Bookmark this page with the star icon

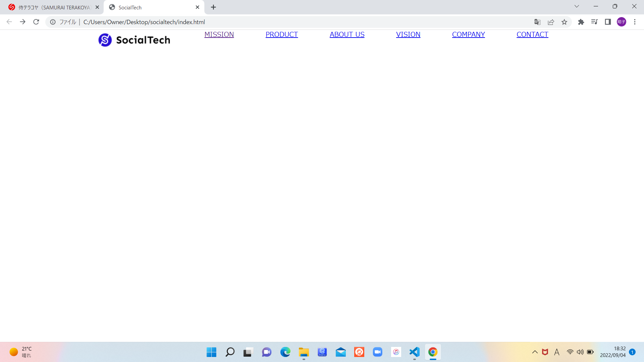click(x=564, y=22)
